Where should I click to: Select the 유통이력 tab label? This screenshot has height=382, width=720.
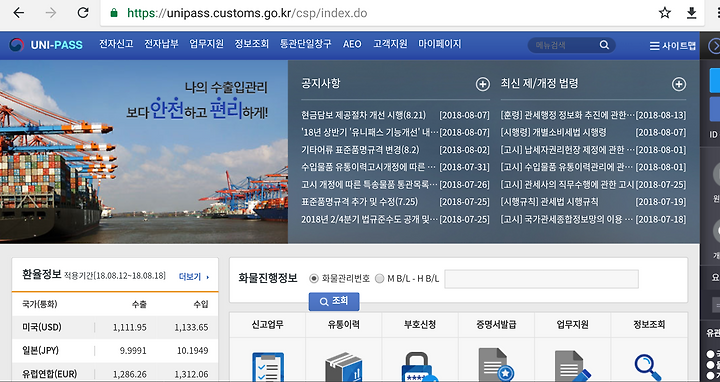tap(343, 325)
